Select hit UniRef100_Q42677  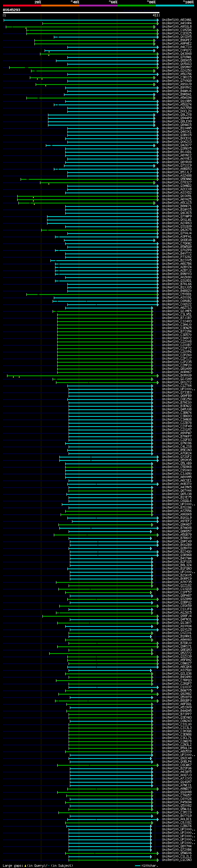(x=177, y=145)
